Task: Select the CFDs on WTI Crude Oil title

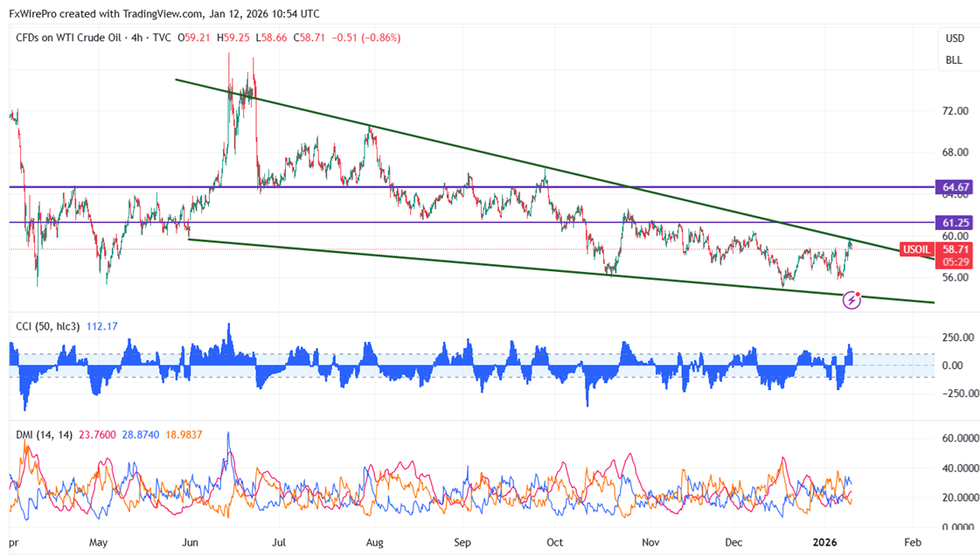Action: [69, 38]
